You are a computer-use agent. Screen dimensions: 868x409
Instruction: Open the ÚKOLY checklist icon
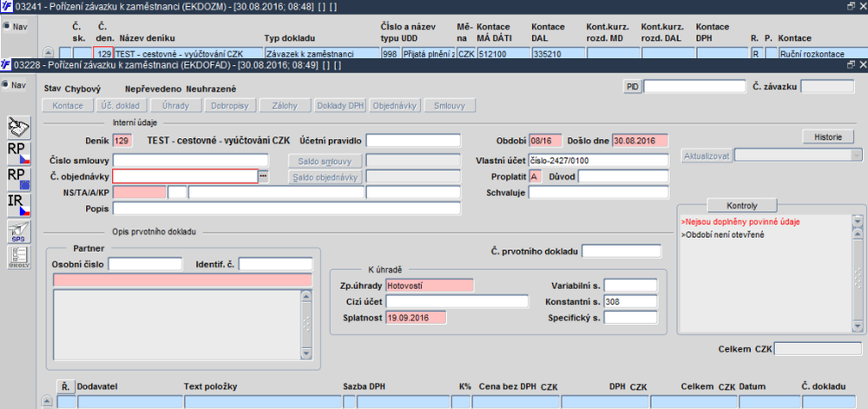click(19, 257)
